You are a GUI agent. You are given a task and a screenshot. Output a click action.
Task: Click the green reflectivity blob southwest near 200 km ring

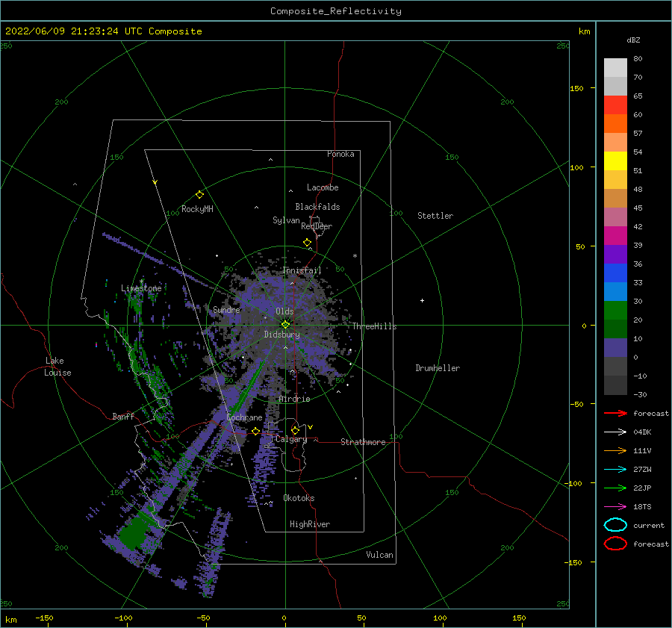coord(134,533)
